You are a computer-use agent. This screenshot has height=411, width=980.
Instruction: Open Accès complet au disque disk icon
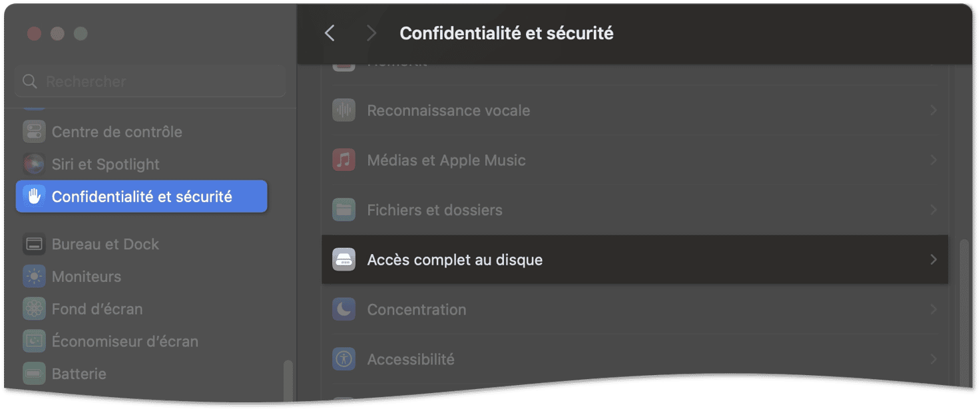click(x=344, y=259)
